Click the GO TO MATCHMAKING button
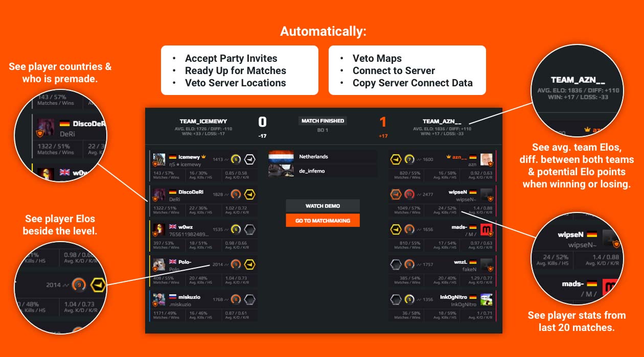Viewport: 644px width, 357px height. pos(323,221)
